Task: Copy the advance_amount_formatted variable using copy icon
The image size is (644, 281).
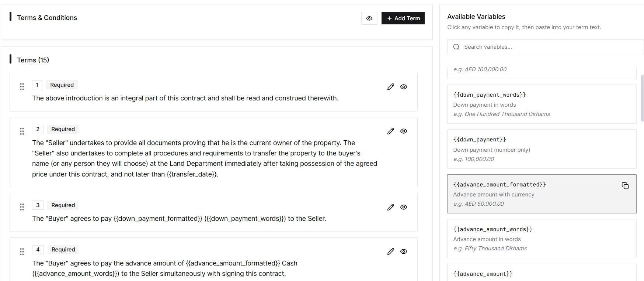Action: (625, 186)
